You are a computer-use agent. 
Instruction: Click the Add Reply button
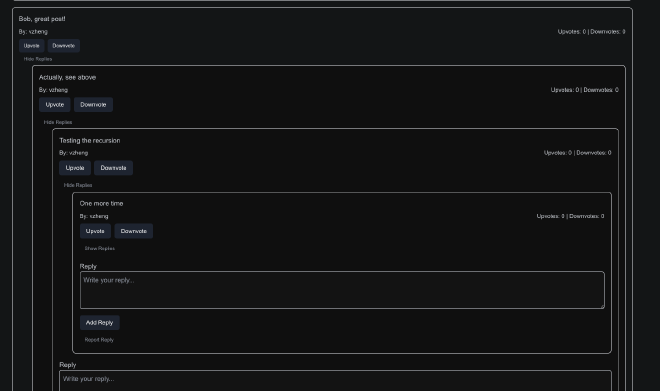coord(100,323)
